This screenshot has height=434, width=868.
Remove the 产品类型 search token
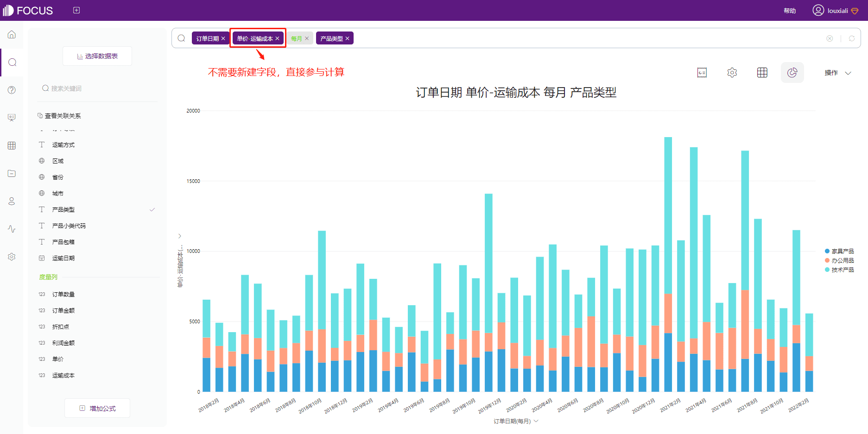(x=348, y=38)
